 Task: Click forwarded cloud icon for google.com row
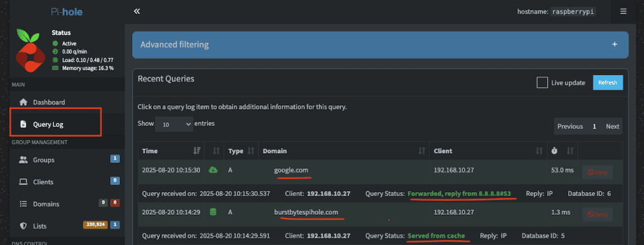point(213,170)
